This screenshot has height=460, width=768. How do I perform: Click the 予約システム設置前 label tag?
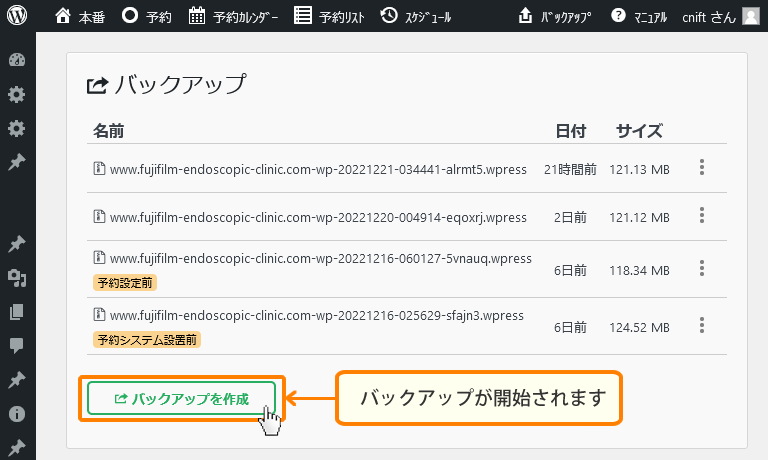point(147,339)
